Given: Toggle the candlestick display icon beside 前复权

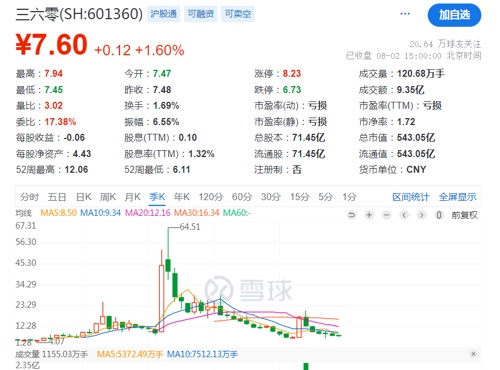Looking at the screenshot, I should tap(439, 215).
